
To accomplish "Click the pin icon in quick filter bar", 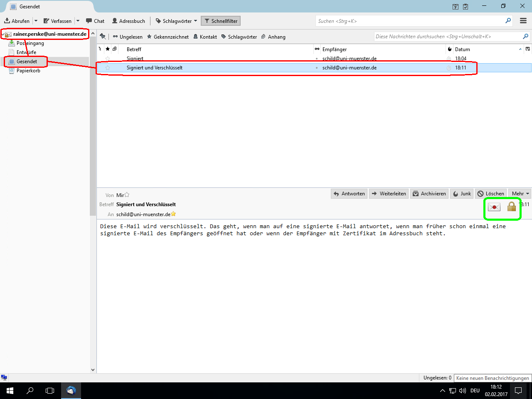I will click(x=103, y=37).
